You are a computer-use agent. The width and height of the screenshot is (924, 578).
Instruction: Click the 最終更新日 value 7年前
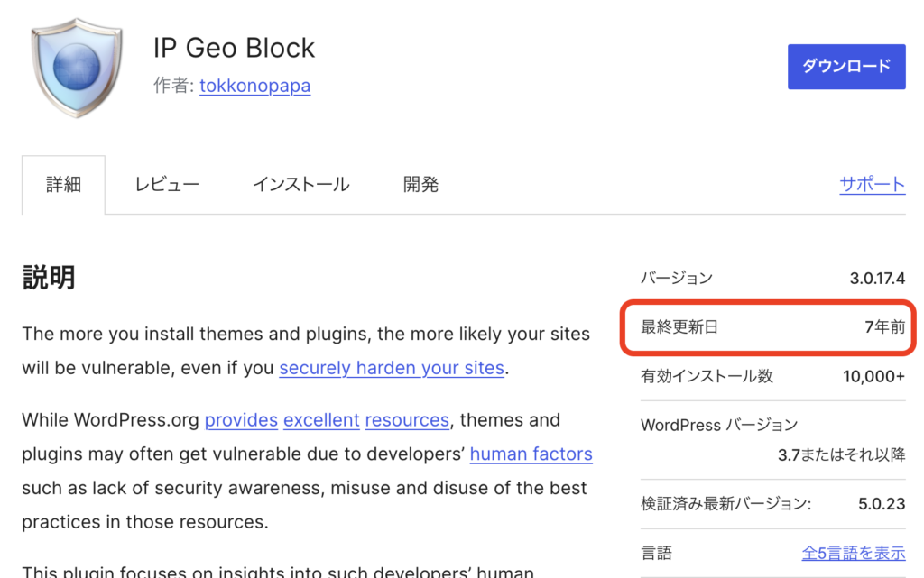[883, 327]
